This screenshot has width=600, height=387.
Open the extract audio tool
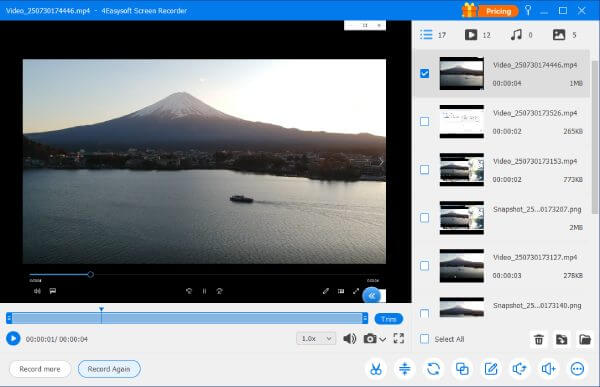520,369
